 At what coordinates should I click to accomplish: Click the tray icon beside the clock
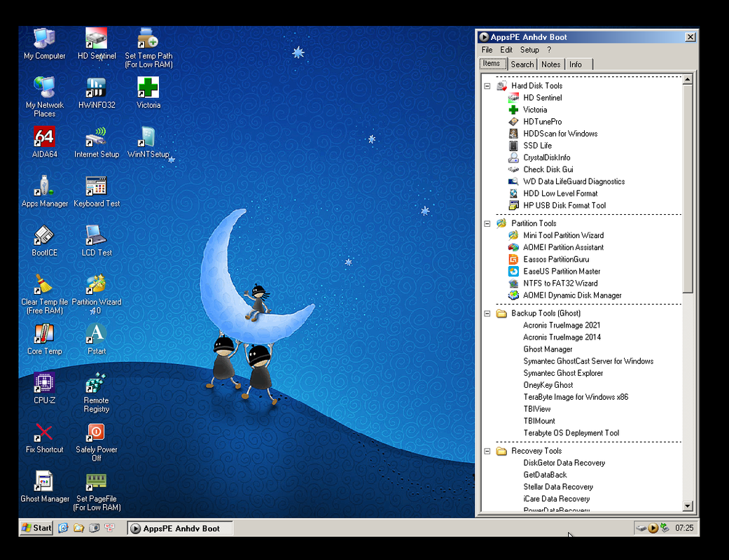[665, 528]
